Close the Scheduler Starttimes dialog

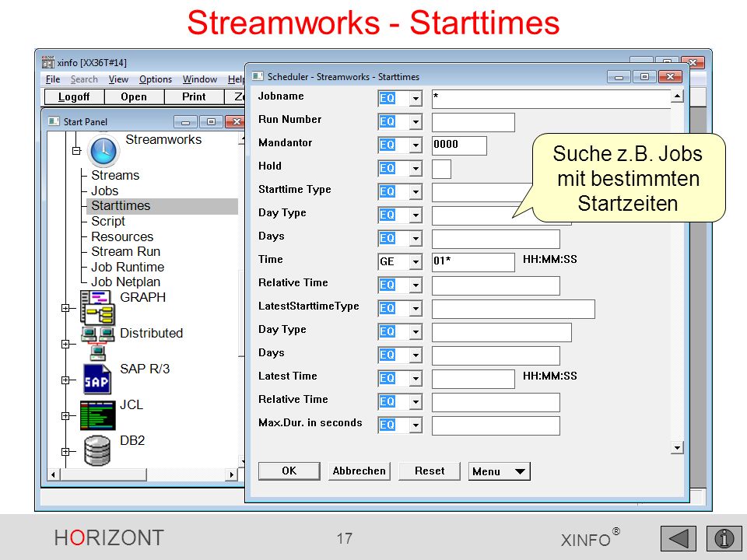(x=670, y=77)
